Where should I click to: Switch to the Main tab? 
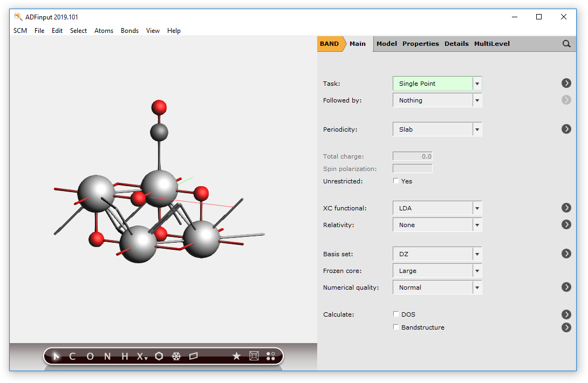click(x=357, y=44)
